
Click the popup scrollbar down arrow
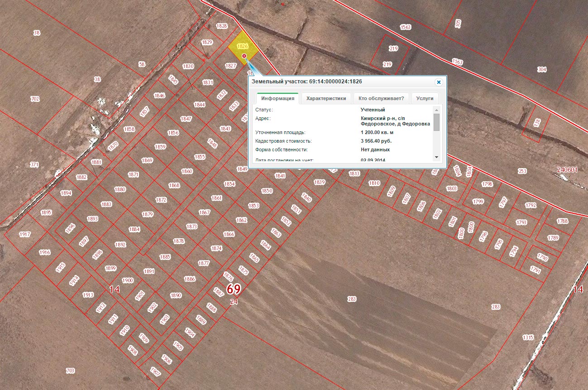pyautogui.click(x=436, y=157)
